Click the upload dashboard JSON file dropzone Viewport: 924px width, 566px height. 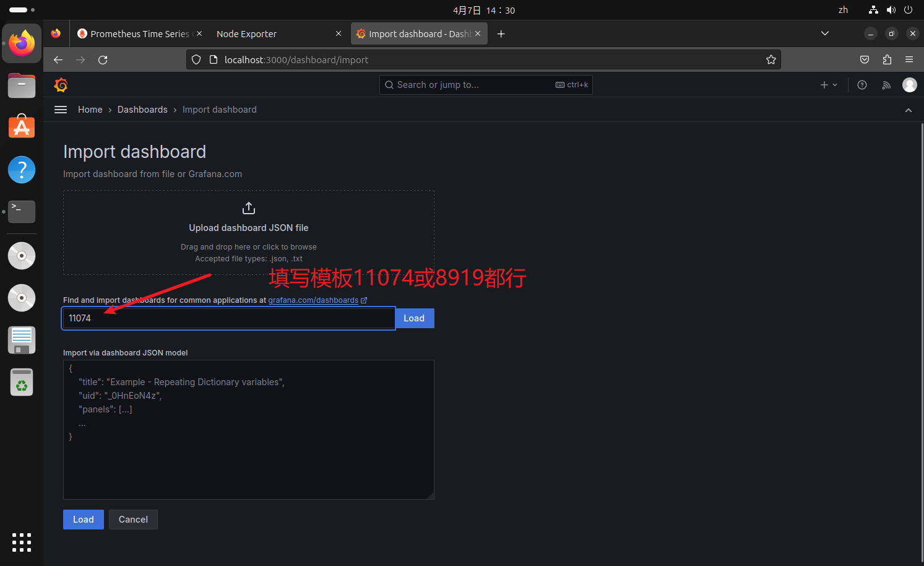[x=249, y=232]
